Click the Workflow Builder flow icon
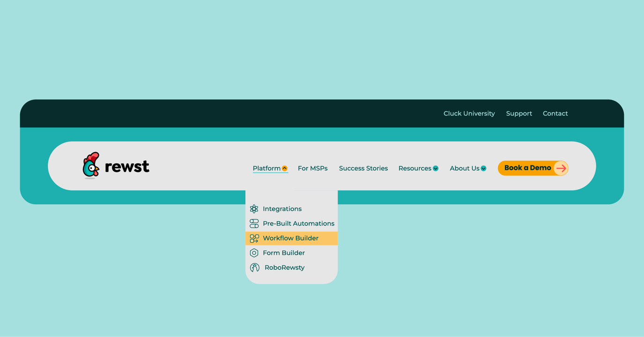 click(x=254, y=239)
